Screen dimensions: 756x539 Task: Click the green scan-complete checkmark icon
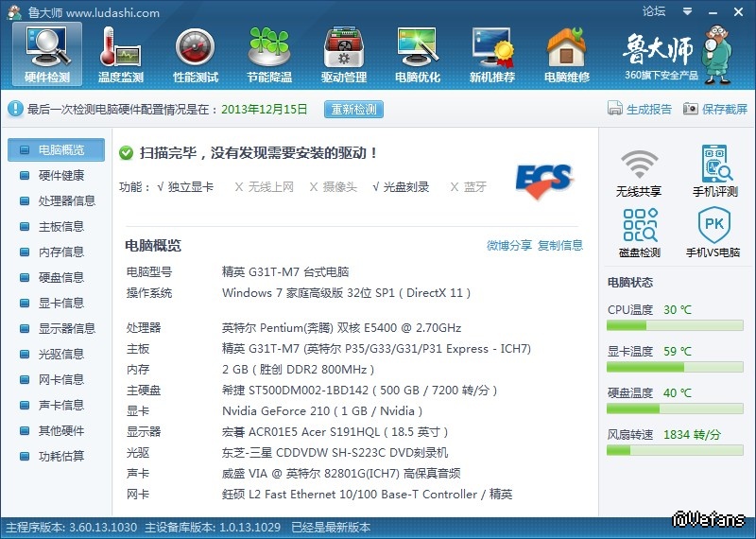pyautogui.click(x=126, y=153)
